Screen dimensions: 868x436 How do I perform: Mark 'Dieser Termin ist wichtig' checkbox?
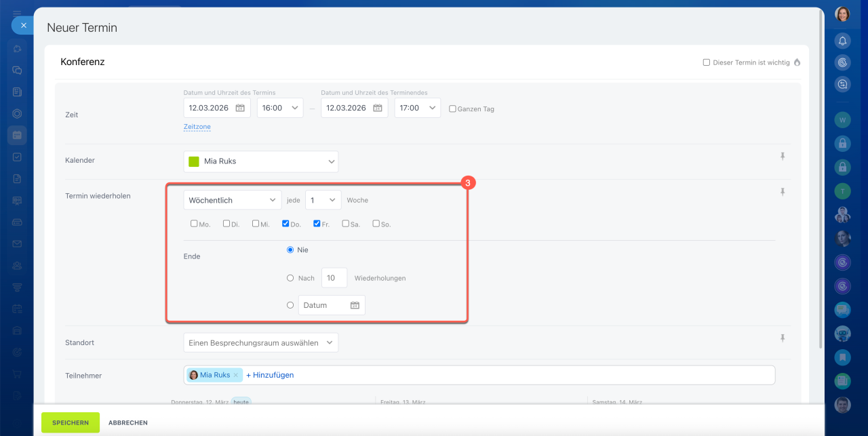point(707,62)
